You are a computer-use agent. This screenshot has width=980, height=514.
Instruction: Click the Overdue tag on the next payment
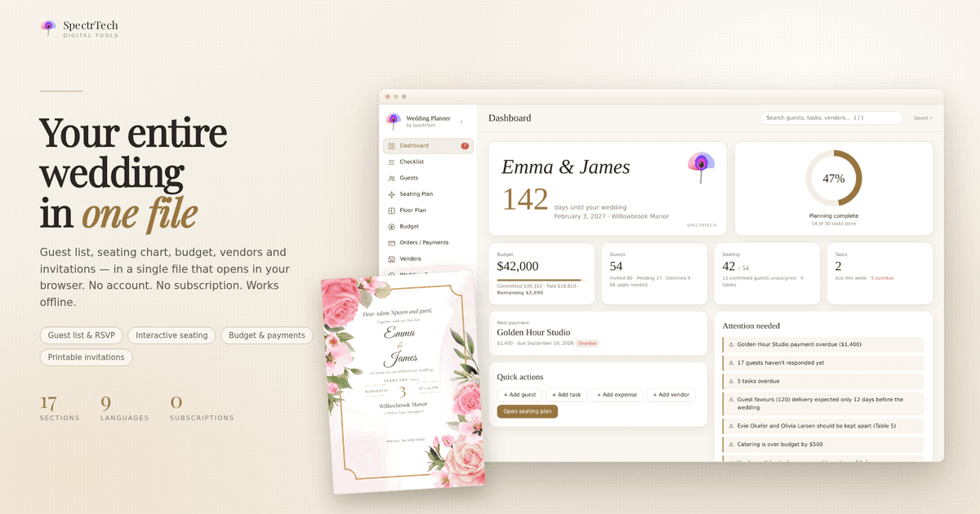coord(587,343)
